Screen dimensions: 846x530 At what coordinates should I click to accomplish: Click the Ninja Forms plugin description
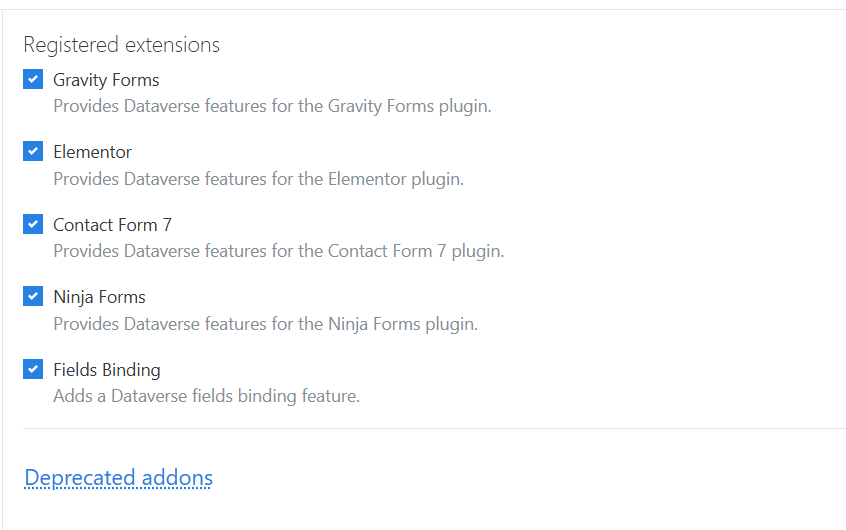click(x=265, y=324)
